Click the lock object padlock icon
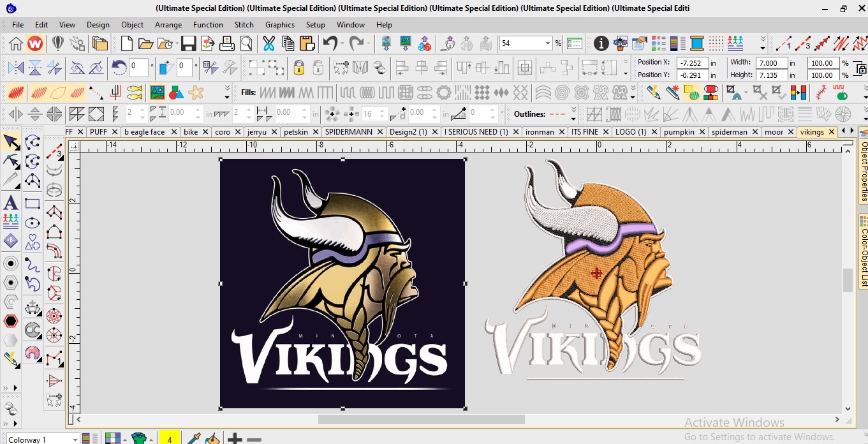The width and height of the screenshot is (868, 444). (298, 68)
